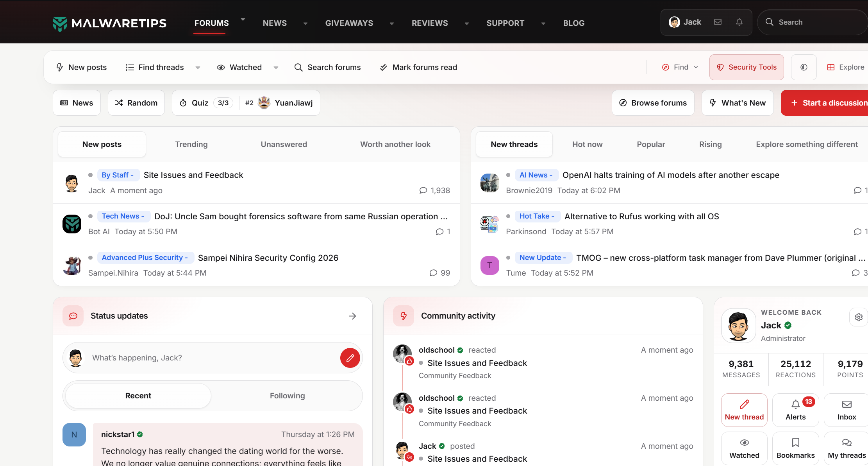Open the My threads shortcut tile
The width and height of the screenshot is (868, 466).
coord(847,448)
